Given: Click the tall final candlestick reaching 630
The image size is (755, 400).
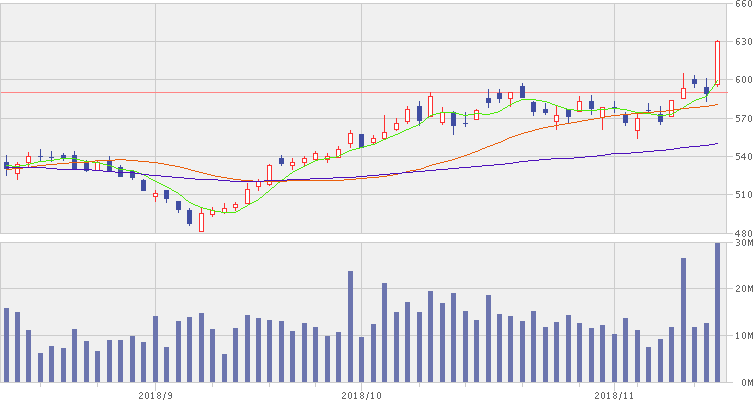Looking at the screenshot, I should (x=717, y=68).
